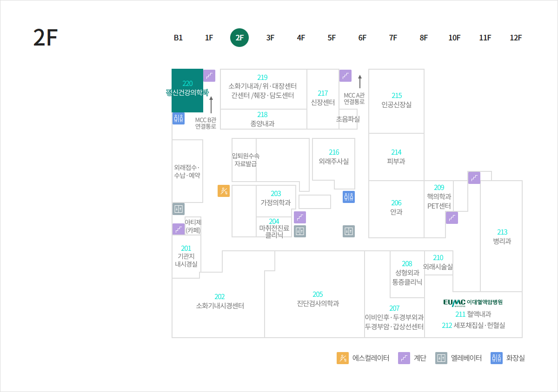The height and width of the screenshot is (392, 558).
Task: Open the 11F floor tab
Action: (485, 38)
